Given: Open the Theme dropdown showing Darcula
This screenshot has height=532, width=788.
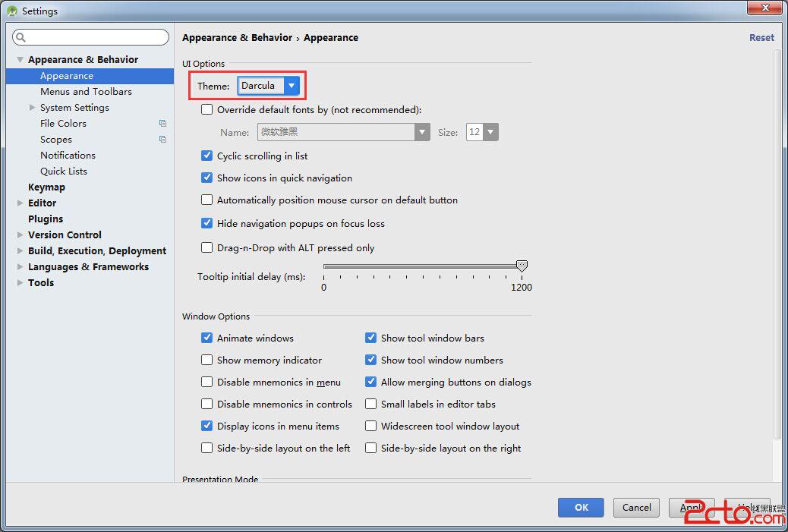Looking at the screenshot, I should pyautogui.click(x=269, y=86).
